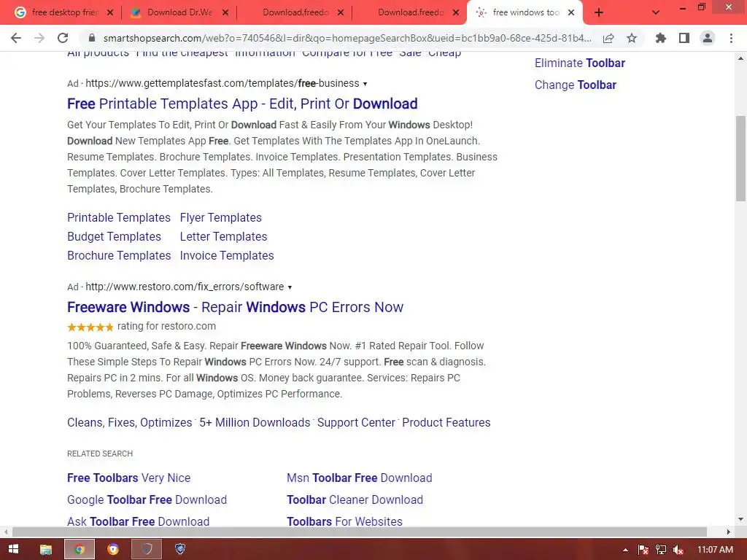
Task: Open Flyer Templates sitelink
Action: point(220,217)
